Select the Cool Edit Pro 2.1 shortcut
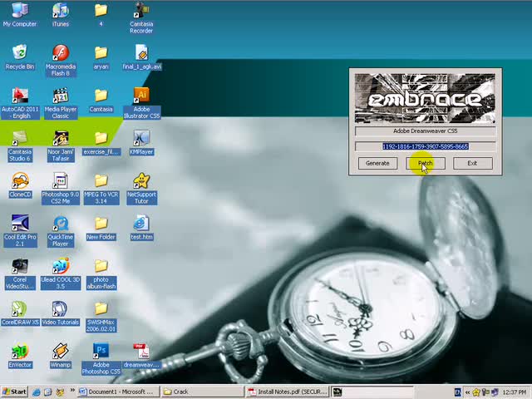The width and height of the screenshot is (532, 399). (x=20, y=231)
